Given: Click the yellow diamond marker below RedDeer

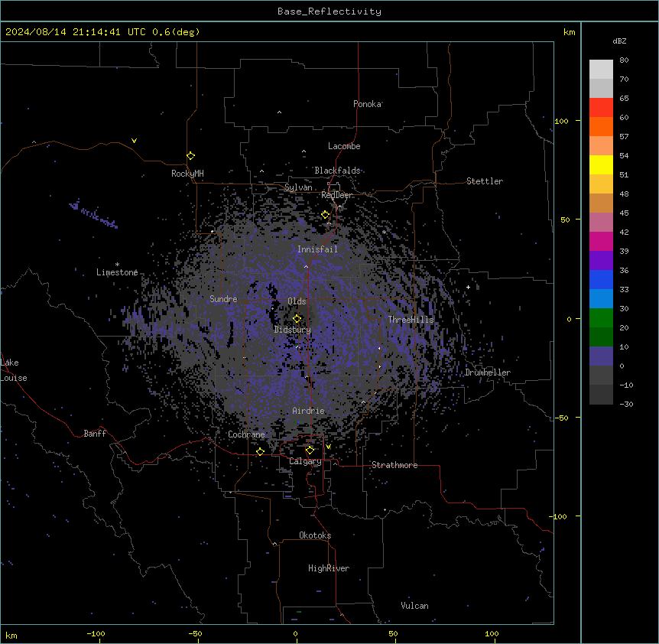Looking at the screenshot, I should [x=325, y=215].
